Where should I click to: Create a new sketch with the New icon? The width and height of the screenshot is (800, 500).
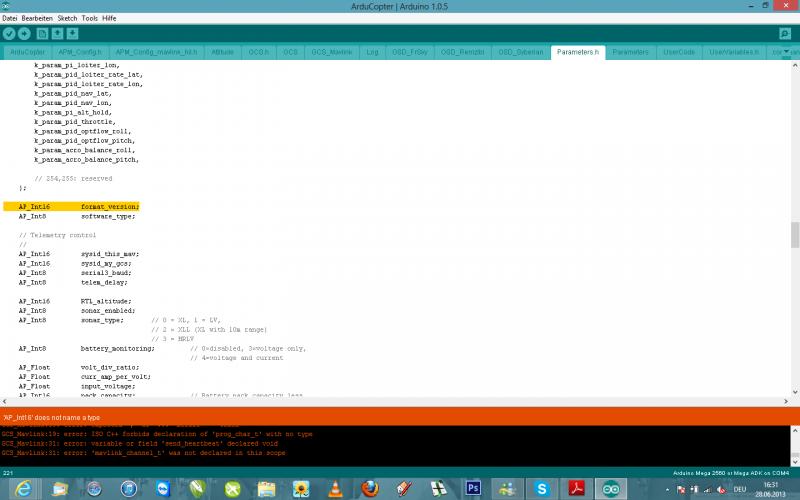pyautogui.click(x=42, y=34)
